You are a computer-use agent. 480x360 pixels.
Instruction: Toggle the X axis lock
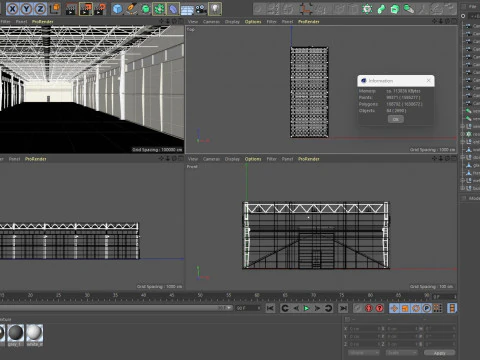tap(13, 9)
